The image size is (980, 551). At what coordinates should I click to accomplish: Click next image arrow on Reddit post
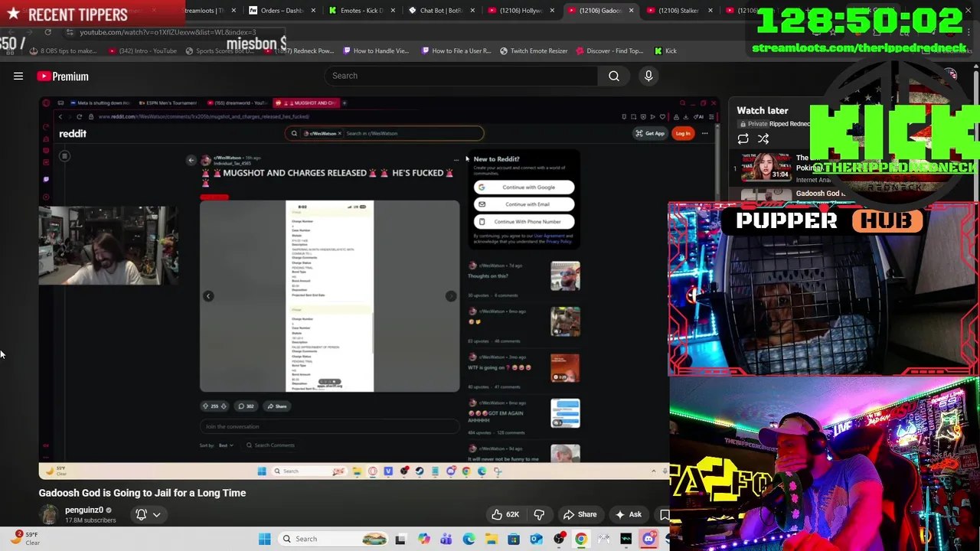click(451, 296)
